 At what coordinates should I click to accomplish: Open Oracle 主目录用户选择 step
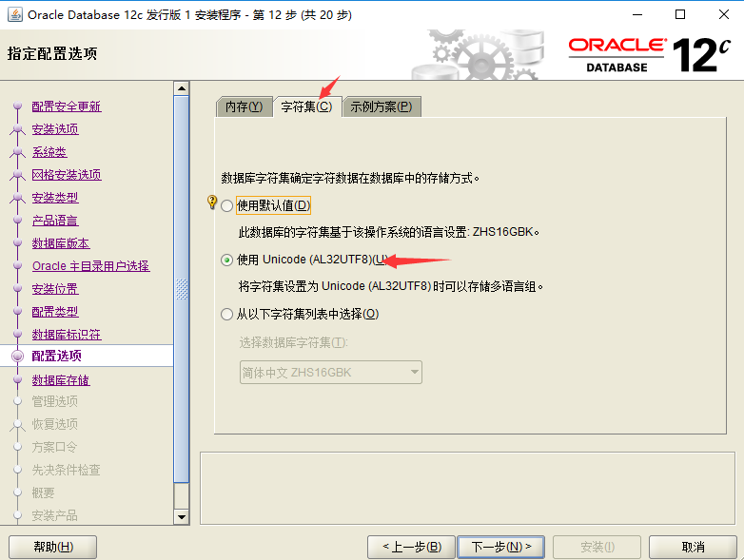click(x=90, y=266)
